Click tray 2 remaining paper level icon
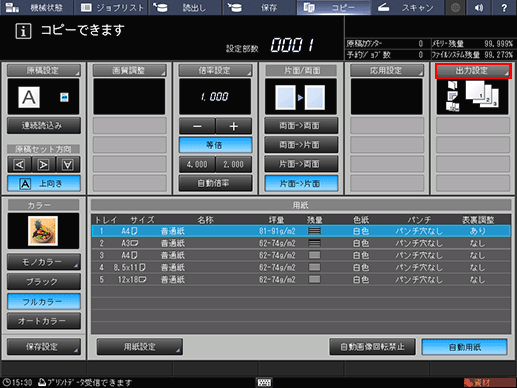Image resolution: width=517 pixels, height=388 pixels. [314, 243]
